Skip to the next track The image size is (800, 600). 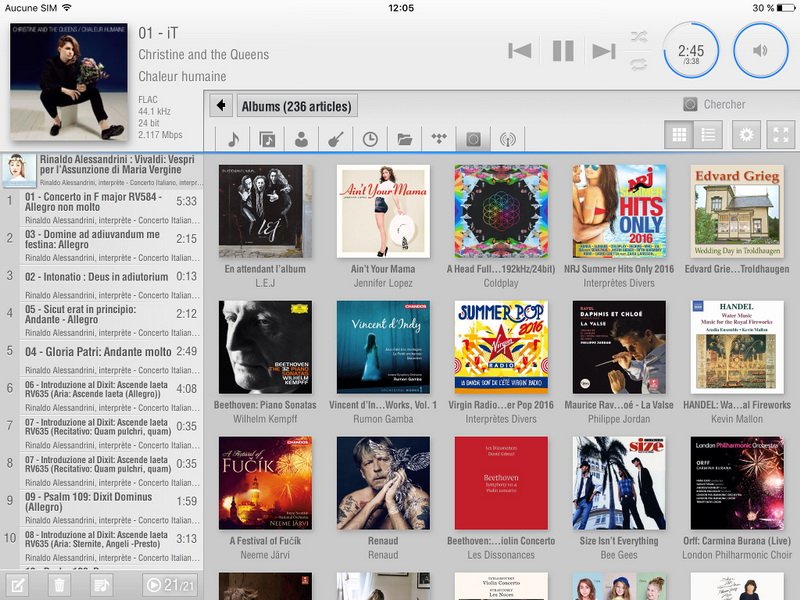click(x=603, y=51)
